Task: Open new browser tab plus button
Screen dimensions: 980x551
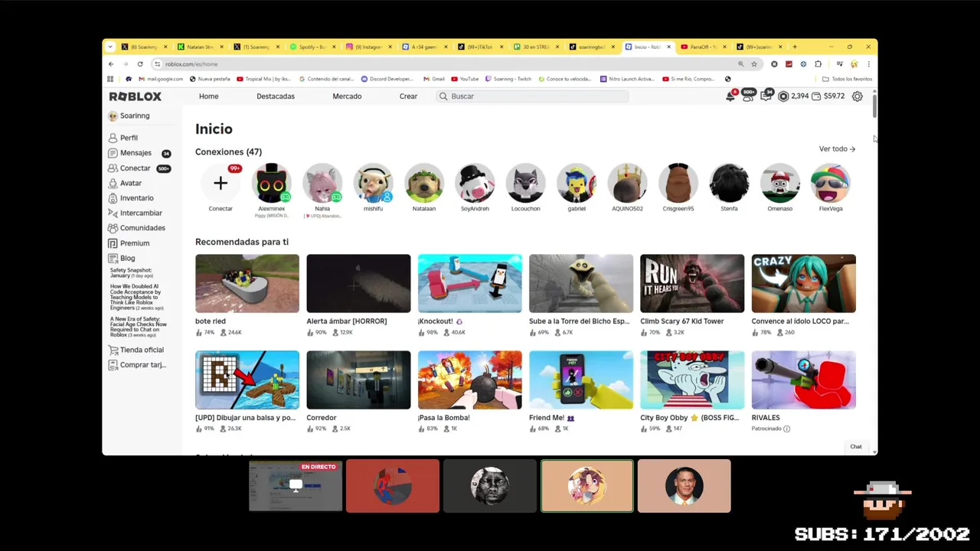Action: tap(795, 47)
